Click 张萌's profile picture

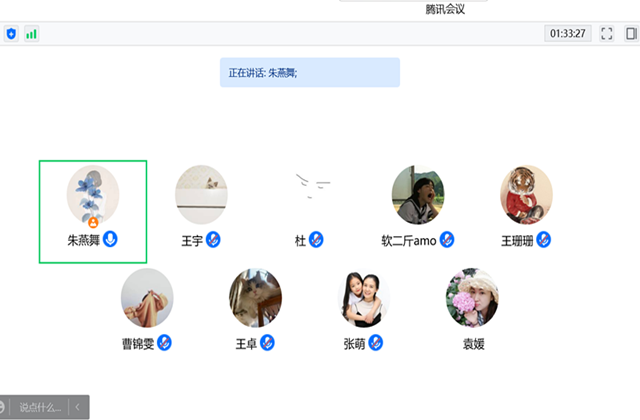363,297
